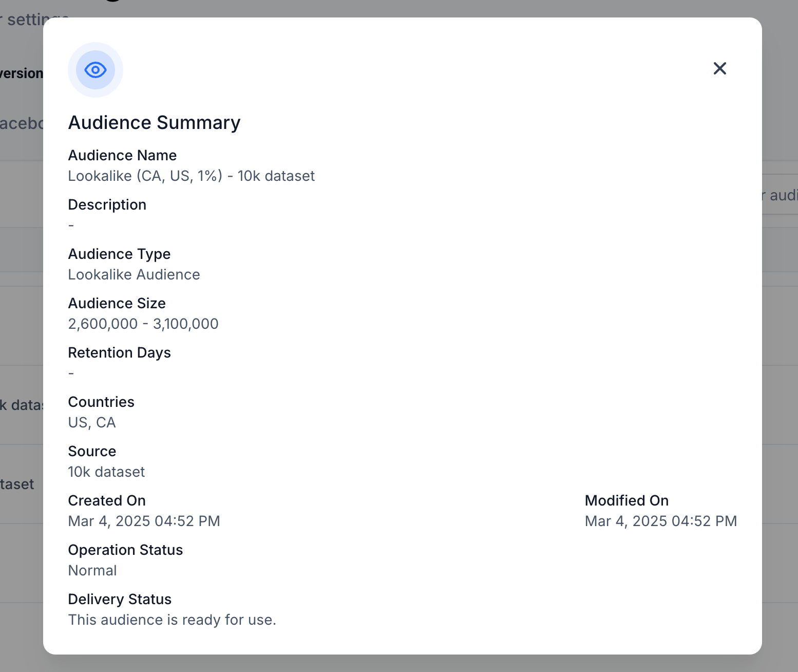Click the blue eye icon in the modal
798x672 pixels.
point(96,70)
